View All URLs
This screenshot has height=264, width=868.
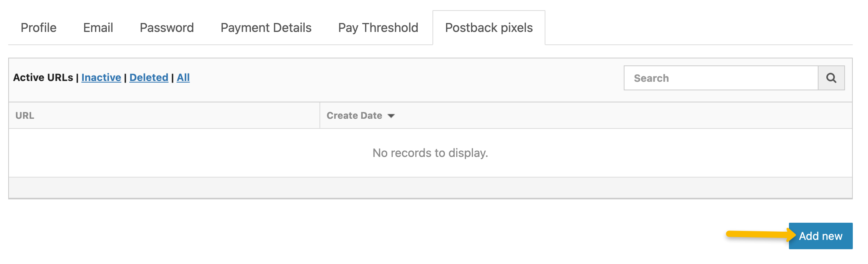coord(183,77)
